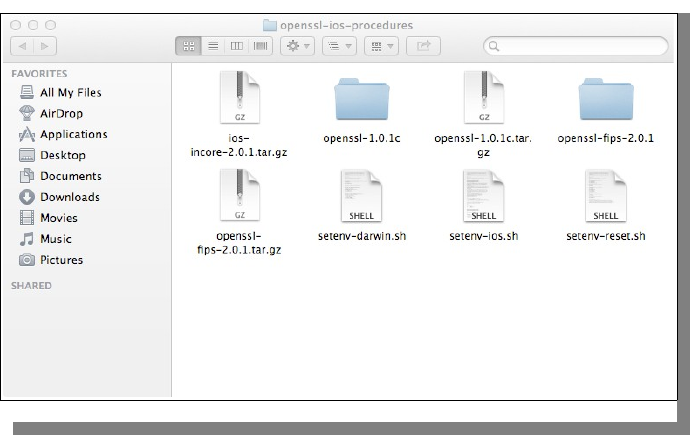Click the Downloads arrow icon
The height and width of the screenshot is (435, 690).
[x=27, y=197]
